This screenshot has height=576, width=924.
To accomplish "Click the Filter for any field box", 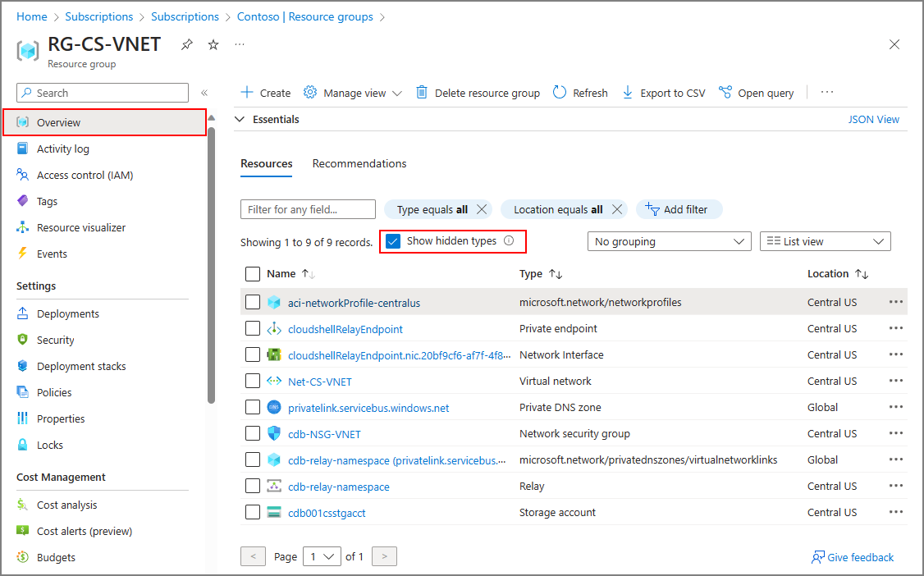I will click(x=308, y=209).
